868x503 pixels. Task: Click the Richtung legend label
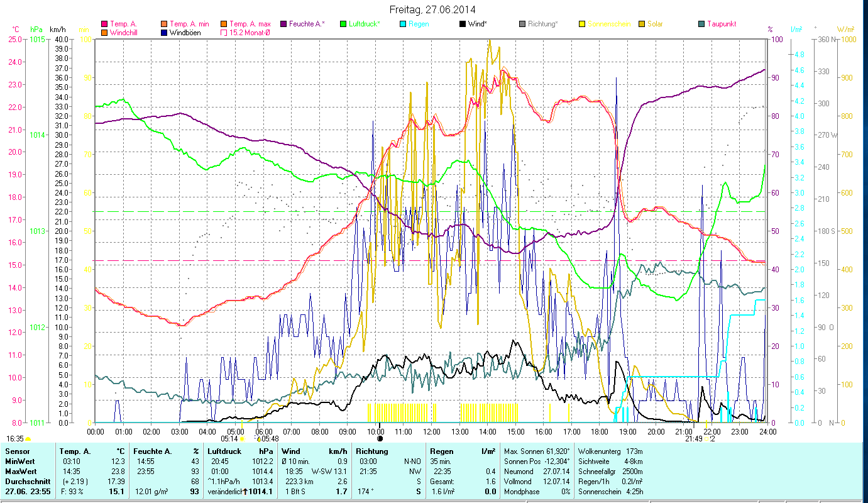point(542,24)
